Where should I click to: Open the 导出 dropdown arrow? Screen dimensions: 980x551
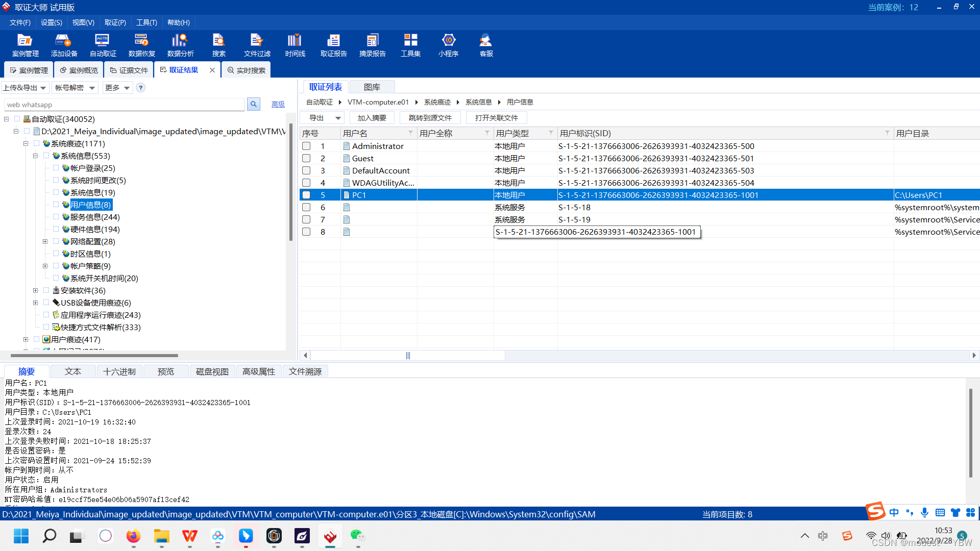pyautogui.click(x=338, y=118)
